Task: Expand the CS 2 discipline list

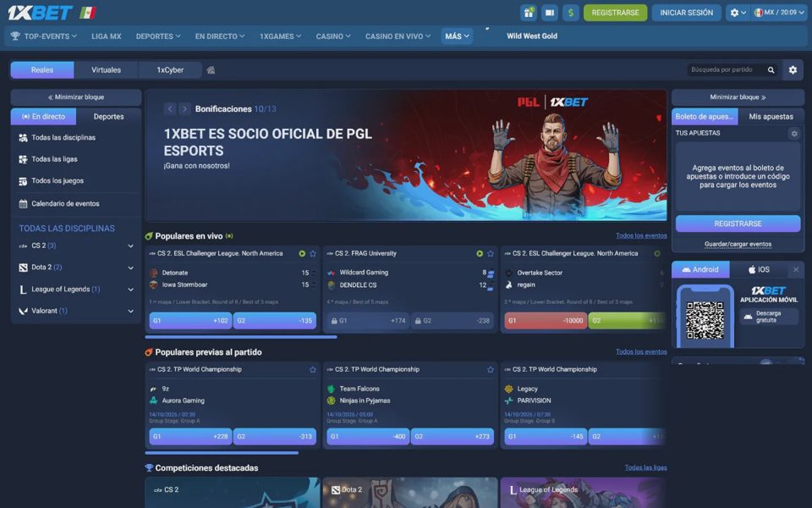Action: pyautogui.click(x=130, y=246)
